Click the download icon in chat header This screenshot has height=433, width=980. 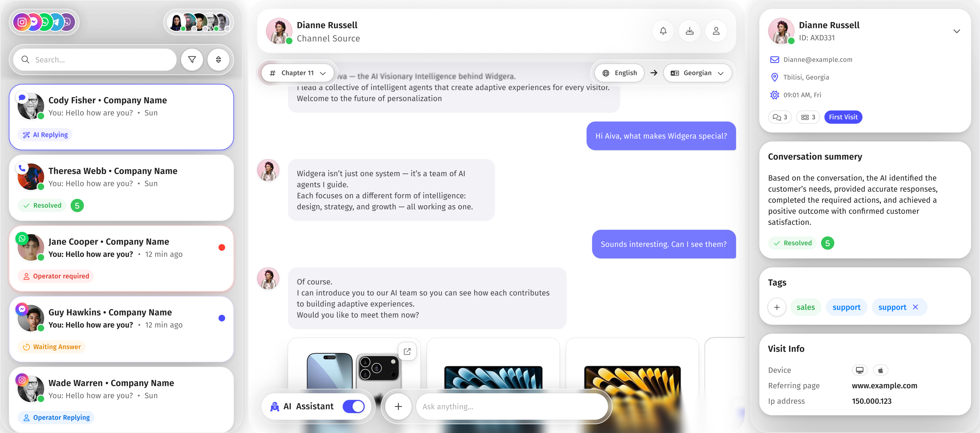click(689, 31)
